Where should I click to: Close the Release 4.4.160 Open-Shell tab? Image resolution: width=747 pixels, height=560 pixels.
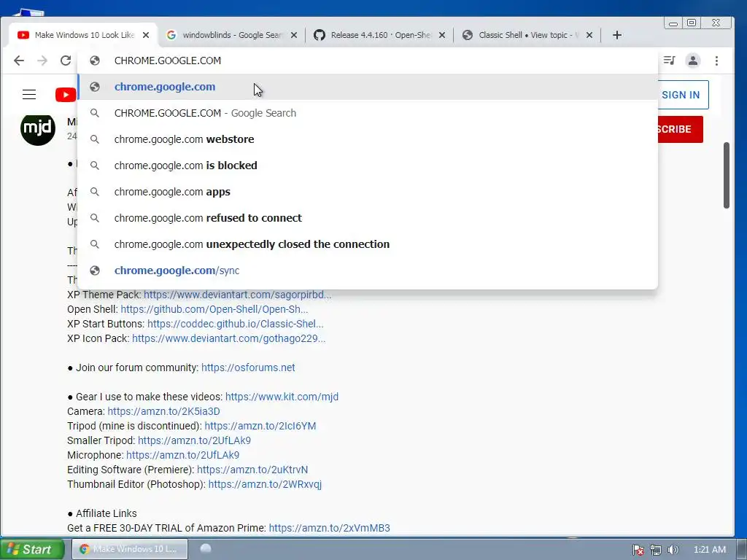coord(442,35)
